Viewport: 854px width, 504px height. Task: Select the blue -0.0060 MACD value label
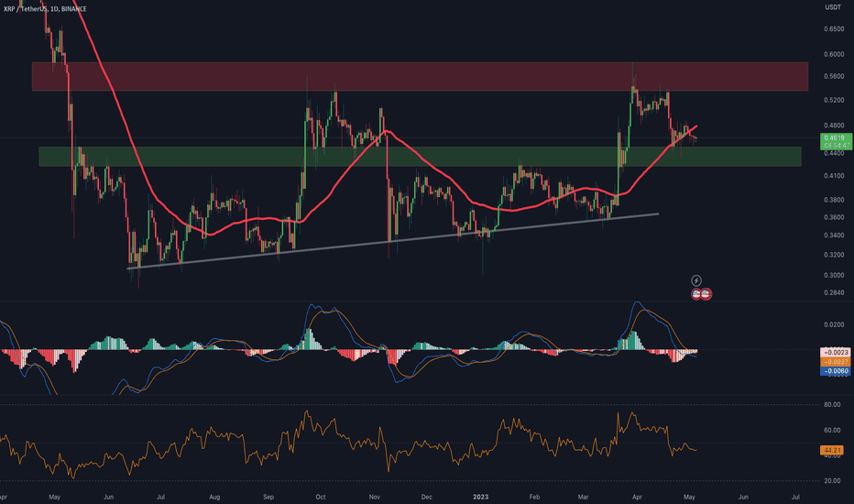tap(835, 371)
